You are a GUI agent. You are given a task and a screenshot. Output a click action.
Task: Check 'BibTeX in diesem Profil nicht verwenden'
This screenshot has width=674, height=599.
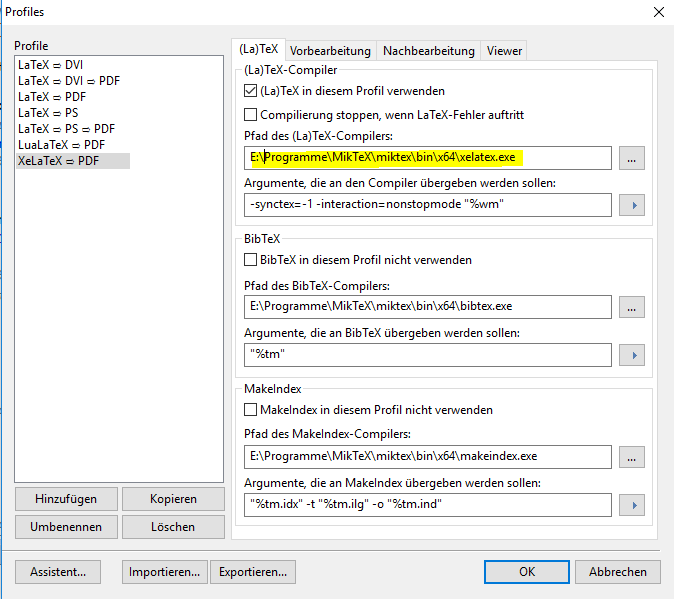(x=251, y=260)
